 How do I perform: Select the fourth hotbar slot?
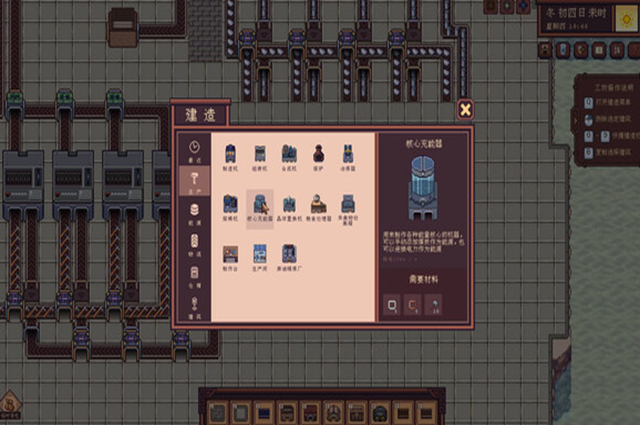tap(287, 413)
